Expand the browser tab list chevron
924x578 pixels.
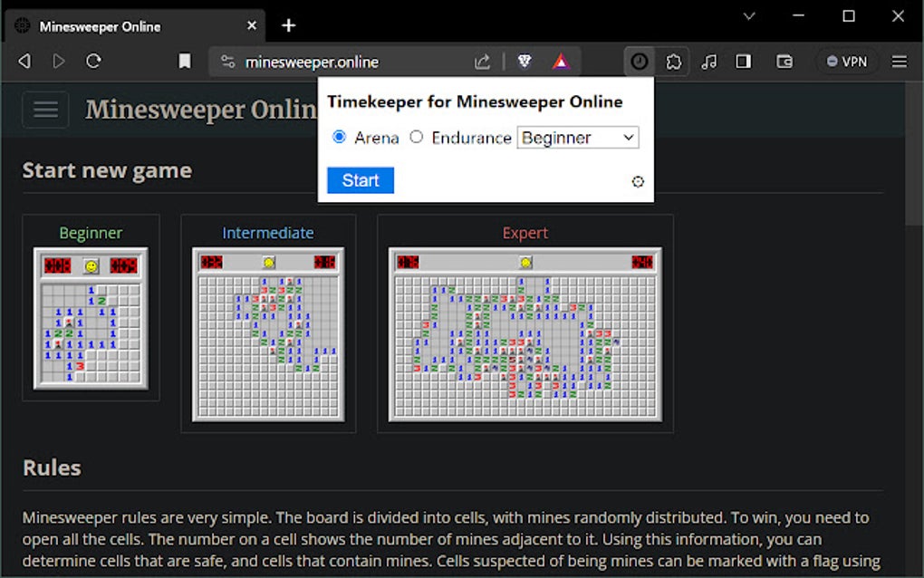748,16
